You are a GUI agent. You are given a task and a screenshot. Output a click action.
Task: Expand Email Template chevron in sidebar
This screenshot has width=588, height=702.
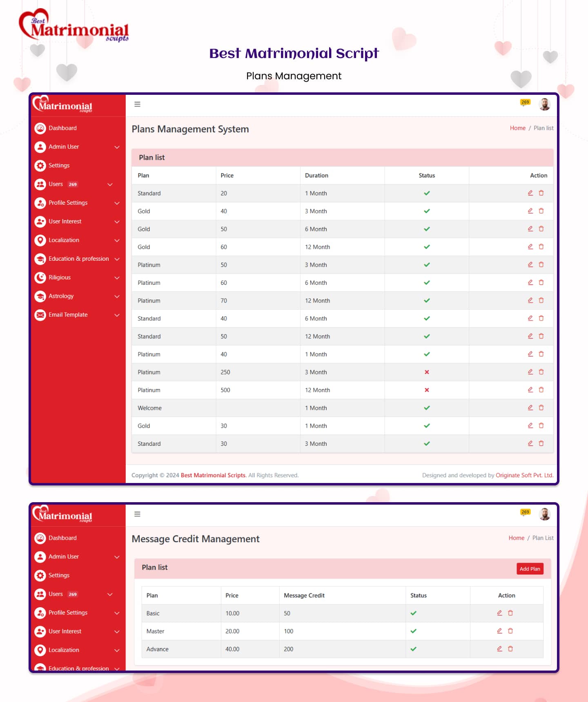pyautogui.click(x=117, y=315)
